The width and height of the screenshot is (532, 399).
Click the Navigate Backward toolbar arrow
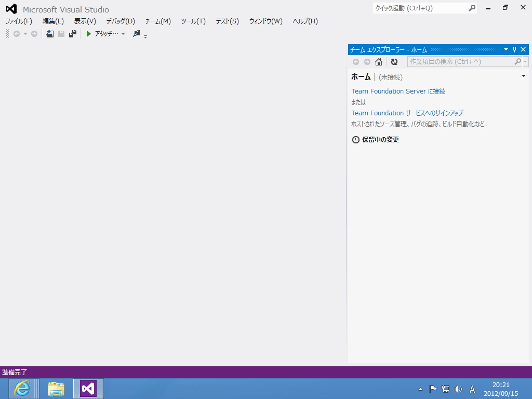[16, 34]
